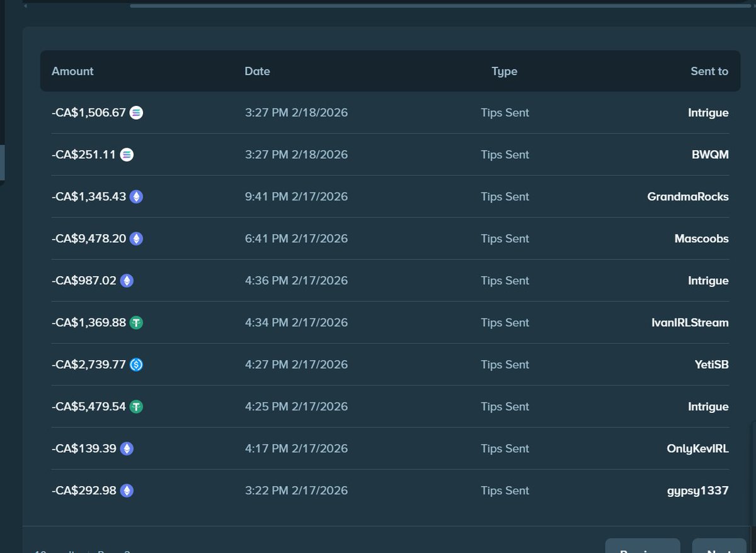This screenshot has width=756, height=553.
Task: Click the OnlyKevIRL username
Action: (697, 448)
